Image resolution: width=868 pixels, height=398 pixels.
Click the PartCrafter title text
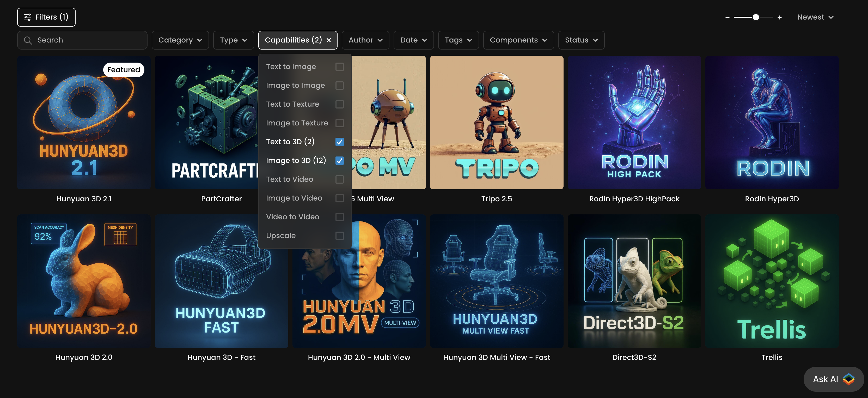(x=221, y=199)
